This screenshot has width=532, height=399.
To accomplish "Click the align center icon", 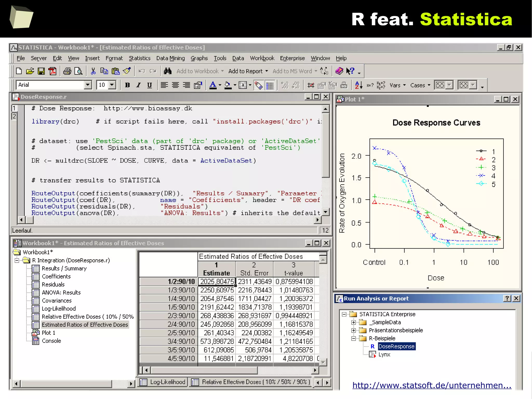I will point(175,85).
